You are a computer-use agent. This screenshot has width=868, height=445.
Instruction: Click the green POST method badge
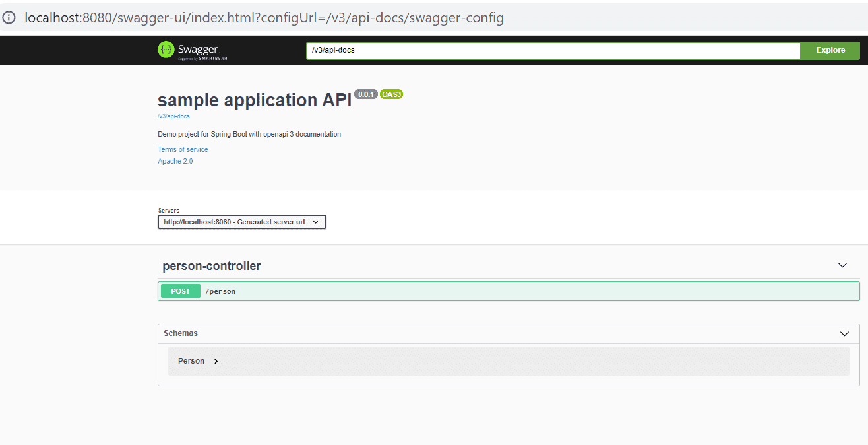click(181, 291)
